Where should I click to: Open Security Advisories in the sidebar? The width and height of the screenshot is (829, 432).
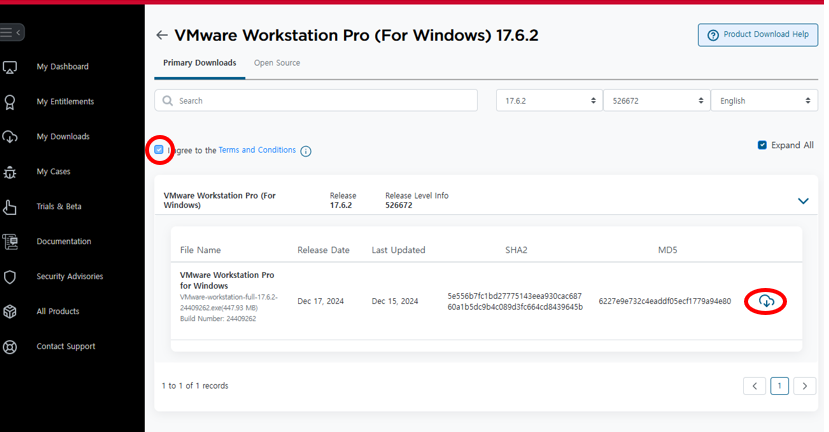pos(70,276)
